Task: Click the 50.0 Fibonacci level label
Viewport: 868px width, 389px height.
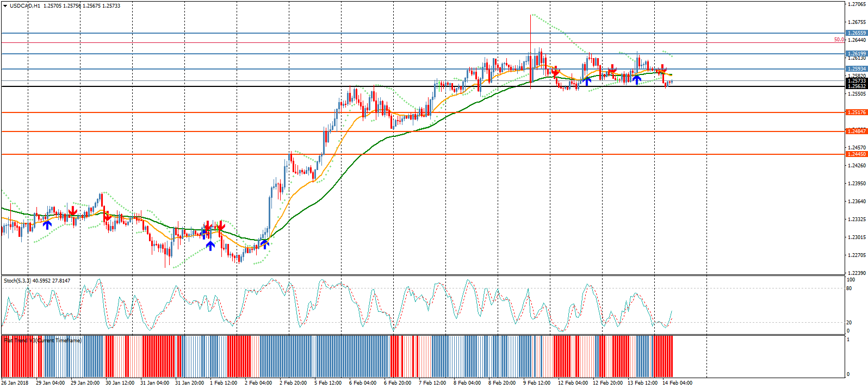Action: 839,40
